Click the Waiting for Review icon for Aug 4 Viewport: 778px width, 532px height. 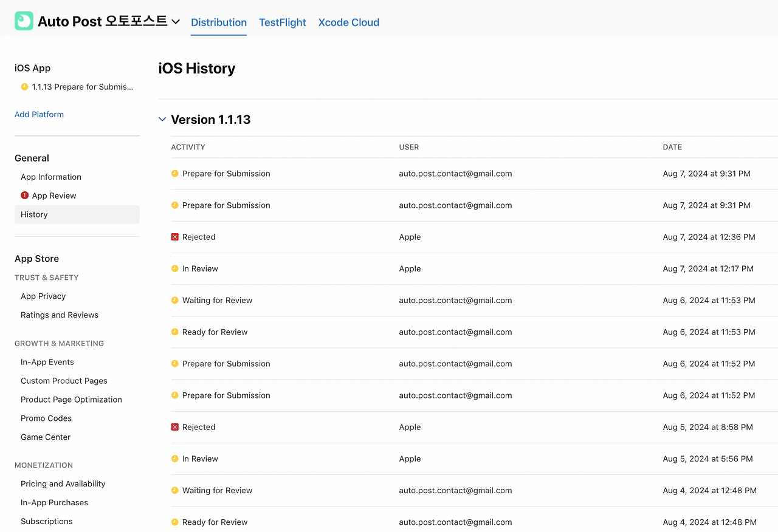point(175,490)
